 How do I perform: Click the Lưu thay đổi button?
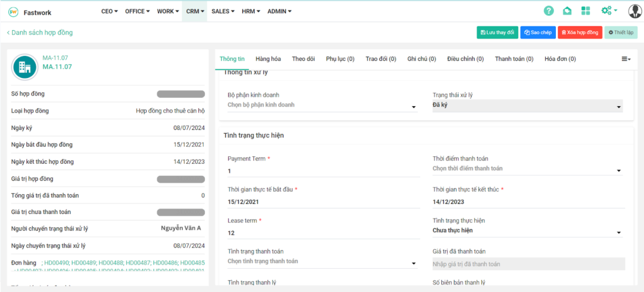[497, 33]
